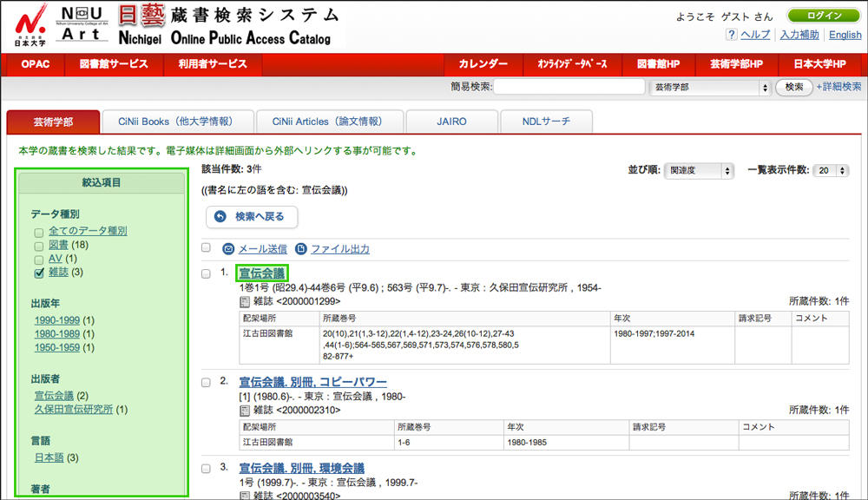Viewport: 868px width, 500px height.
Task: Click the magazine icon under first result 宣伝会議
Action: (x=245, y=301)
